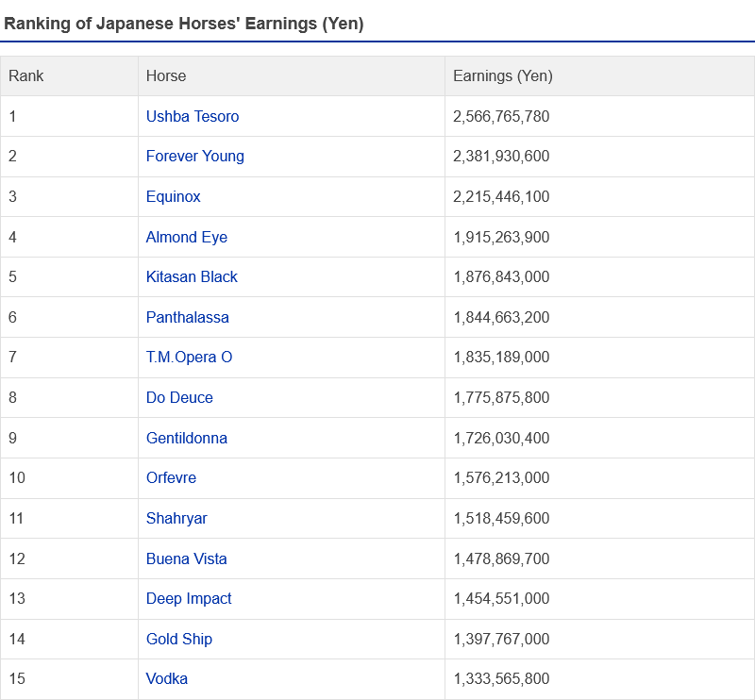Select earnings value 1,518,459,600
The image size is (755, 700).
(501, 518)
